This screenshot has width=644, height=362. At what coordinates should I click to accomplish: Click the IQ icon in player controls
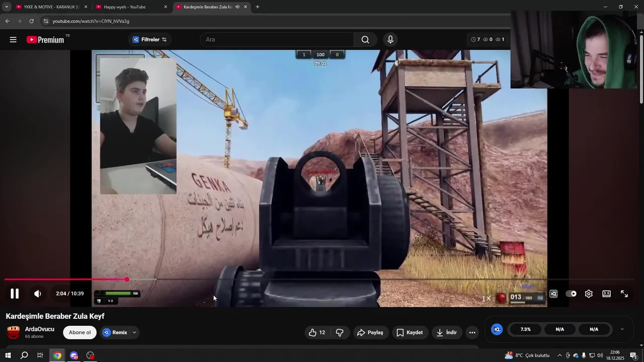pyautogui.click(x=553, y=294)
